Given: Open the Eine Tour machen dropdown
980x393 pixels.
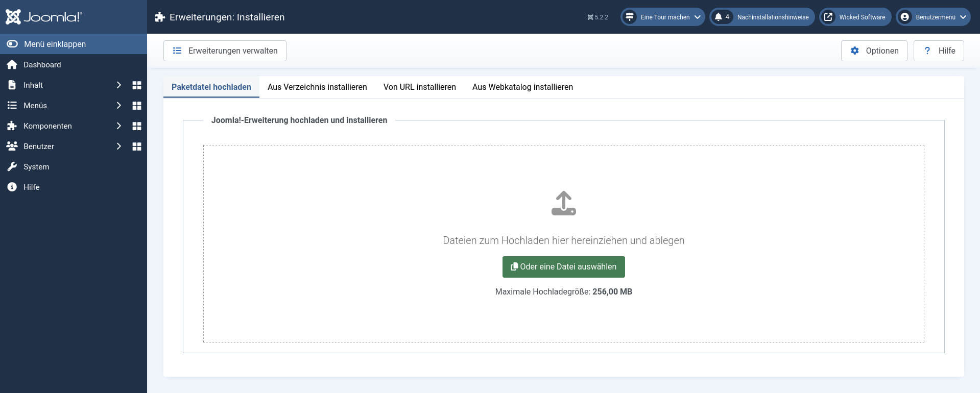Looking at the screenshot, I should (x=663, y=17).
